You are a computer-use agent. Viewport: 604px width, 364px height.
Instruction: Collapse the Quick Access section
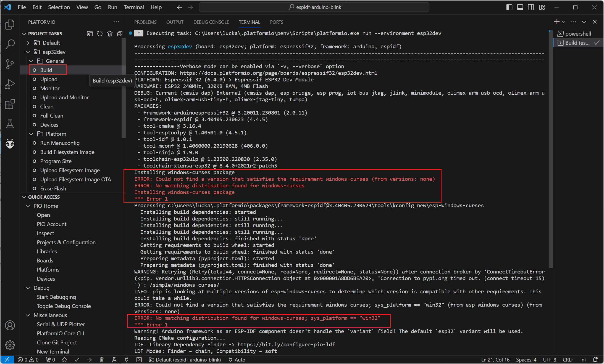click(x=24, y=197)
